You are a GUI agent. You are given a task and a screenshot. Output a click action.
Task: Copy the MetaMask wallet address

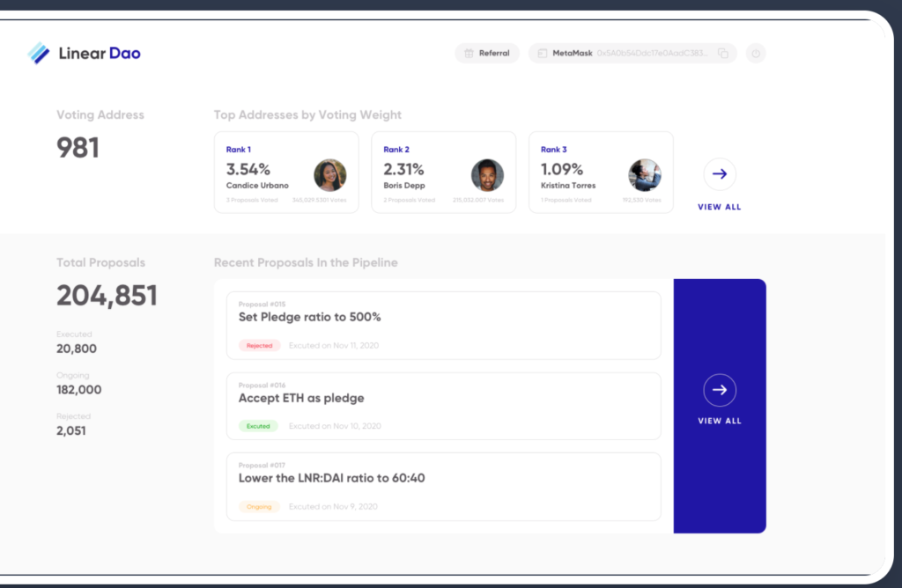[723, 53]
